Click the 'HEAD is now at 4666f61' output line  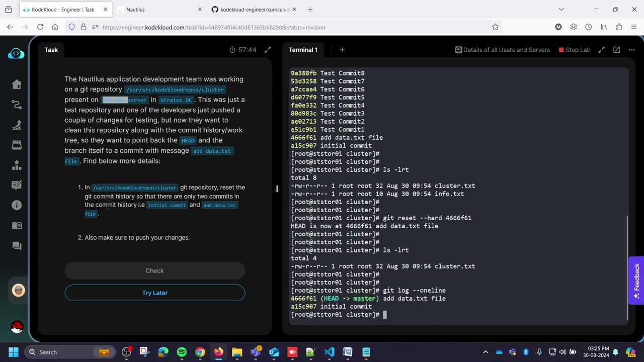click(x=364, y=226)
